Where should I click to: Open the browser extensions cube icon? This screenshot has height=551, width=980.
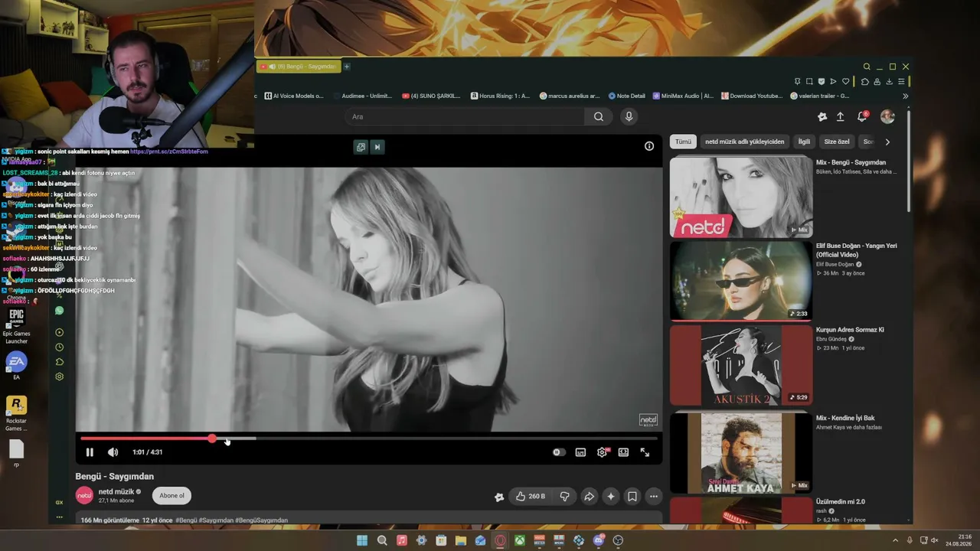point(865,81)
